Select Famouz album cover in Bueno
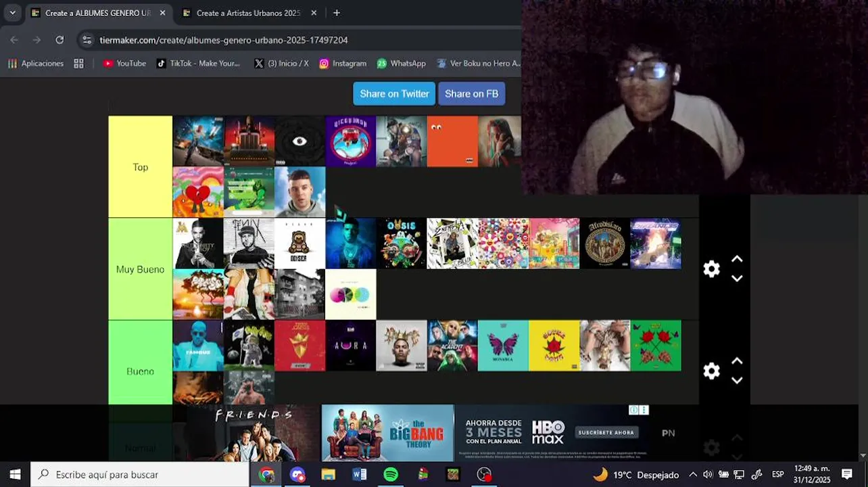This screenshot has height=487, width=868. point(198,346)
